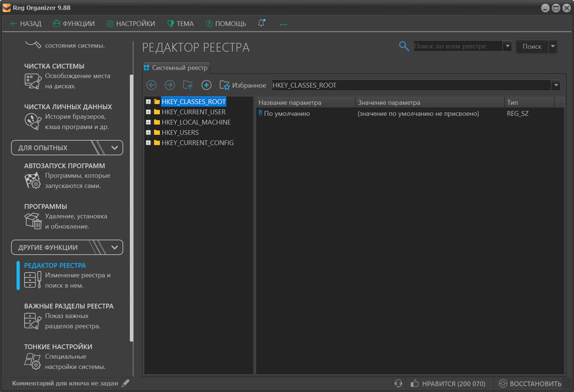Click the navigate forward arrow icon
574x392 pixels.
169,85
